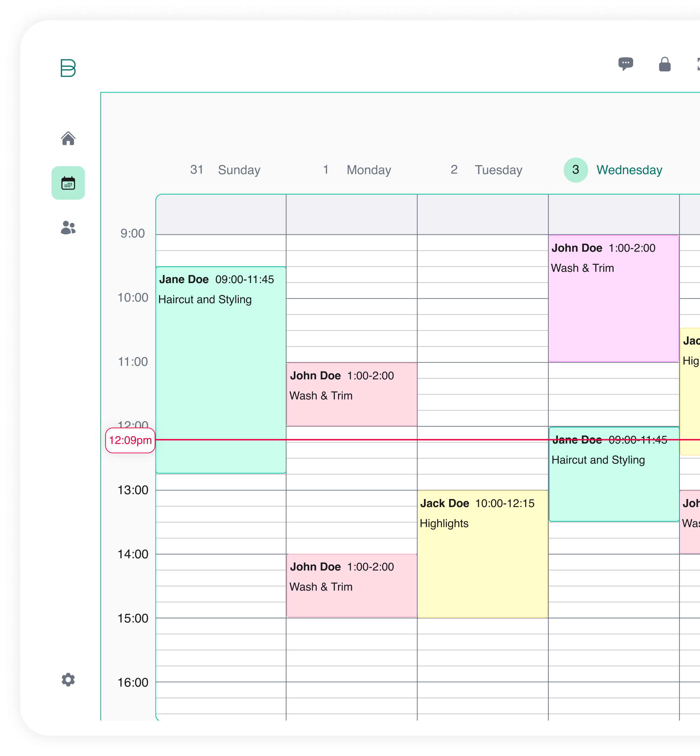Viewport: 700px width, 756px height.
Task: Click the 12:09pm current time marker
Action: click(x=130, y=440)
